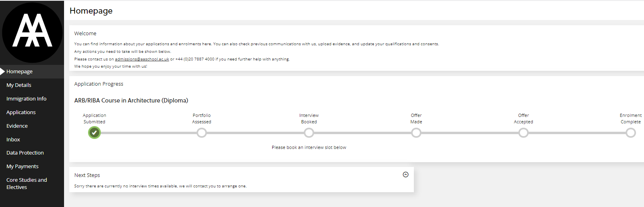Image resolution: width=644 pixels, height=207 pixels.
Task: View Data Protection page
Action: [x=25, y=153]
